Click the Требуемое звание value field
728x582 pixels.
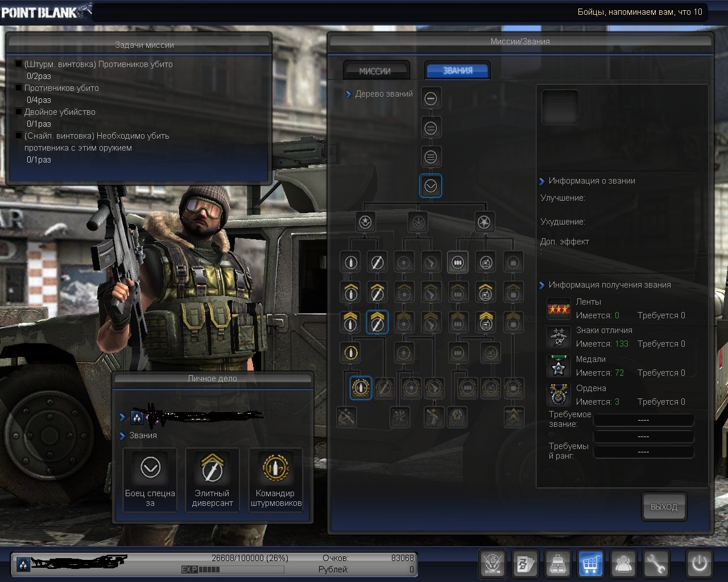pos(643,420)
